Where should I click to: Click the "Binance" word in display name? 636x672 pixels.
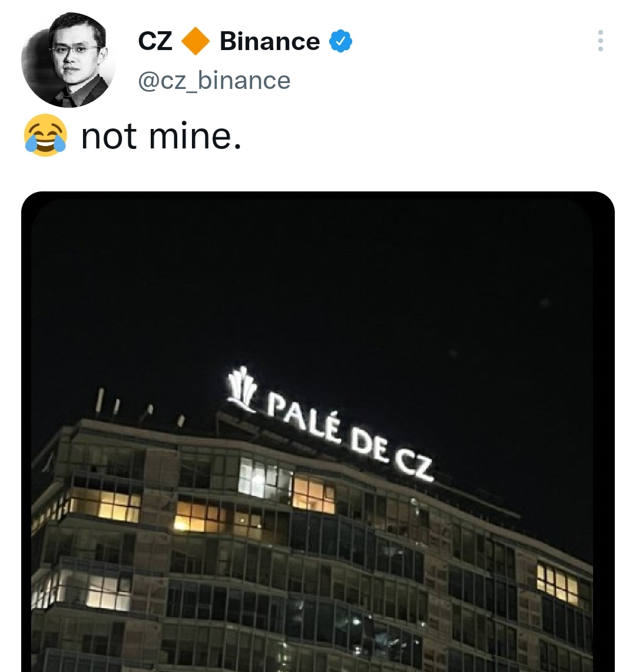[270, 41]
